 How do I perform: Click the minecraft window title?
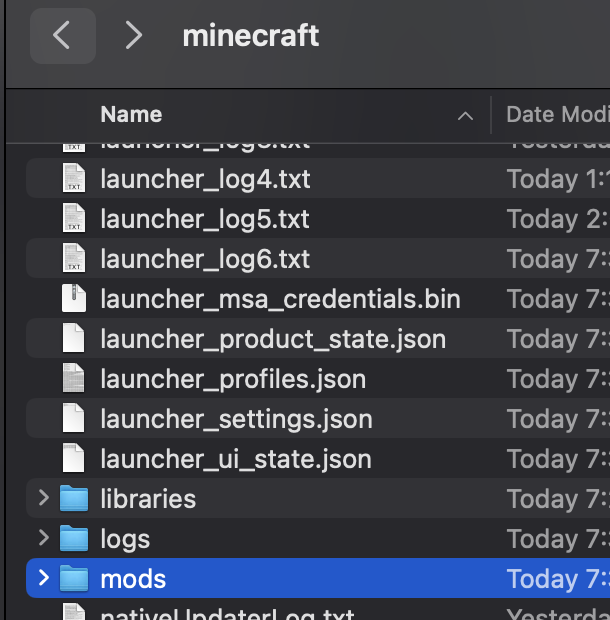pos(251,36)
